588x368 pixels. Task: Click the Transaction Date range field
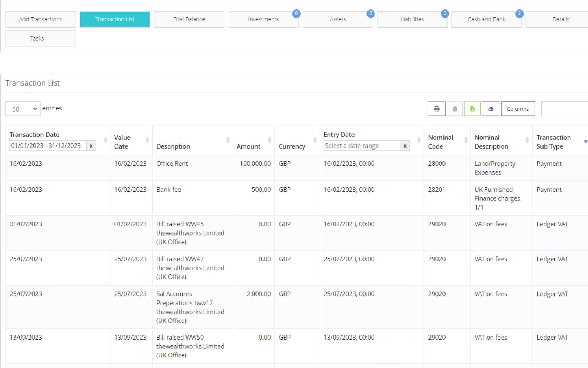click(48, 146)
